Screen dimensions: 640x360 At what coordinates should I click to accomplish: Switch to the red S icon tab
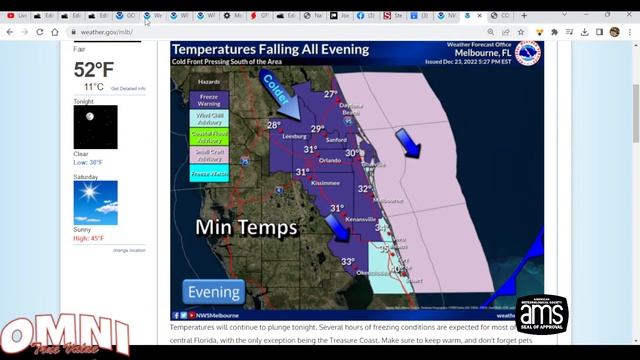click(x=393, y=16)
